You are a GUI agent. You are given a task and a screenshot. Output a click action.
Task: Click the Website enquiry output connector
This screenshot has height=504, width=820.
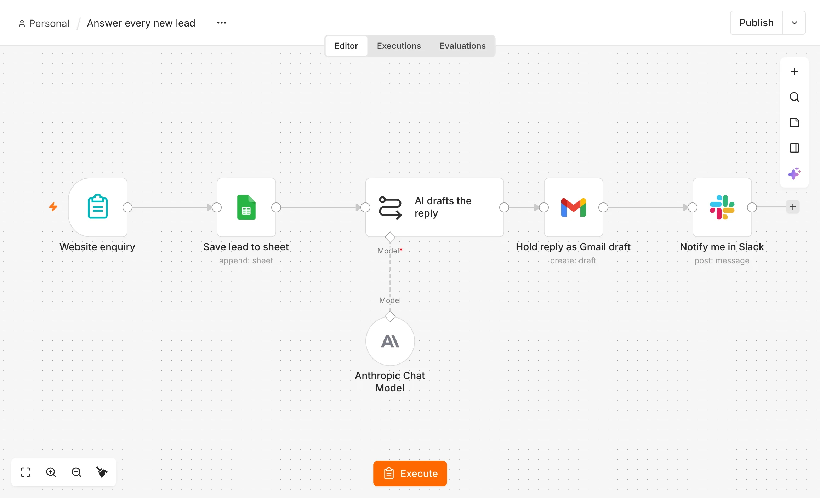(x=127, y=207)
